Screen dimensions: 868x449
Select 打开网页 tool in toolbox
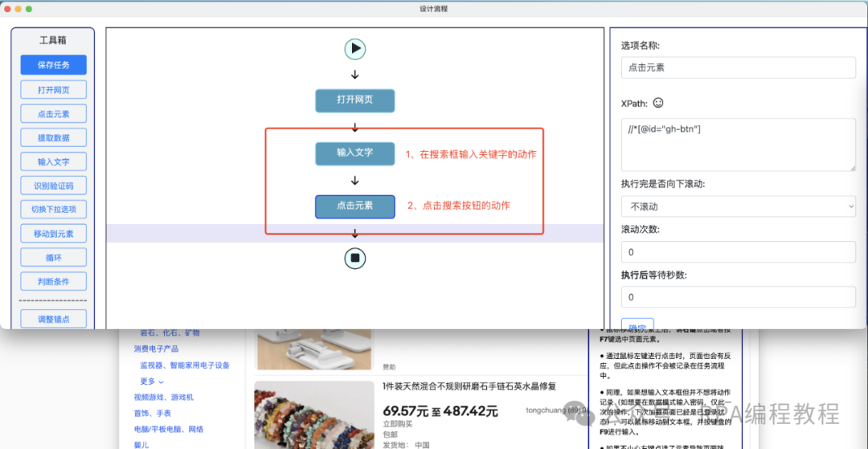coord(54,90)
